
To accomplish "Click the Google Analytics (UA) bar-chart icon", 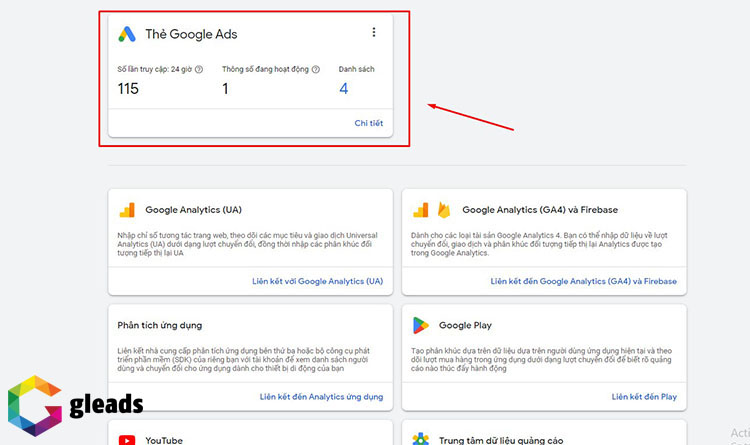I will pos(127,210).
